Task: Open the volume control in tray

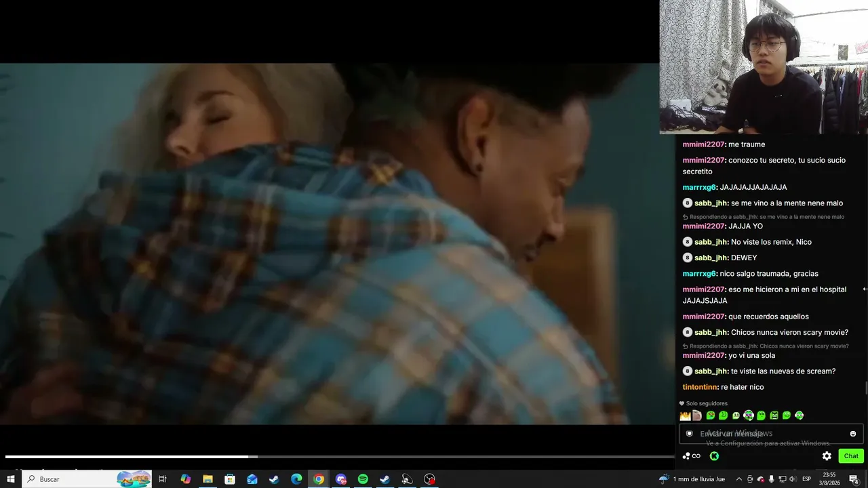Action: 793,479
